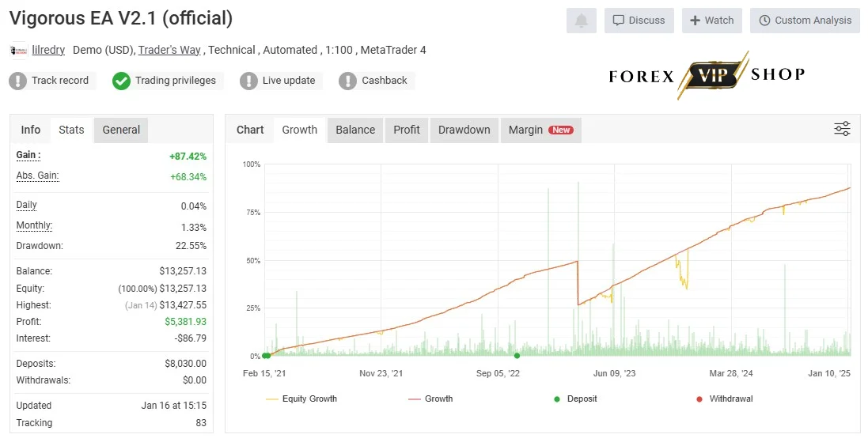The width and height of the screenshot is (868, 442).
Task: Open the lilredry profile link
Action: pyautogui.click(x=48, y=50)
